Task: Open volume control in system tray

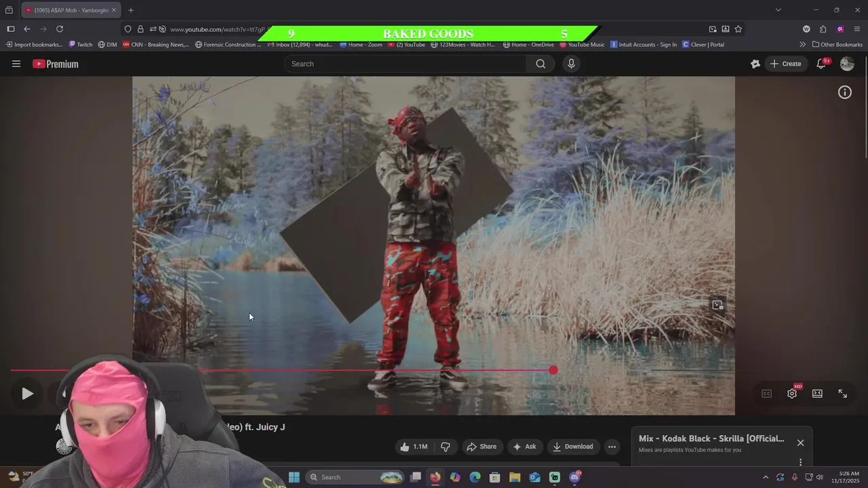Action: pos(820,477)
